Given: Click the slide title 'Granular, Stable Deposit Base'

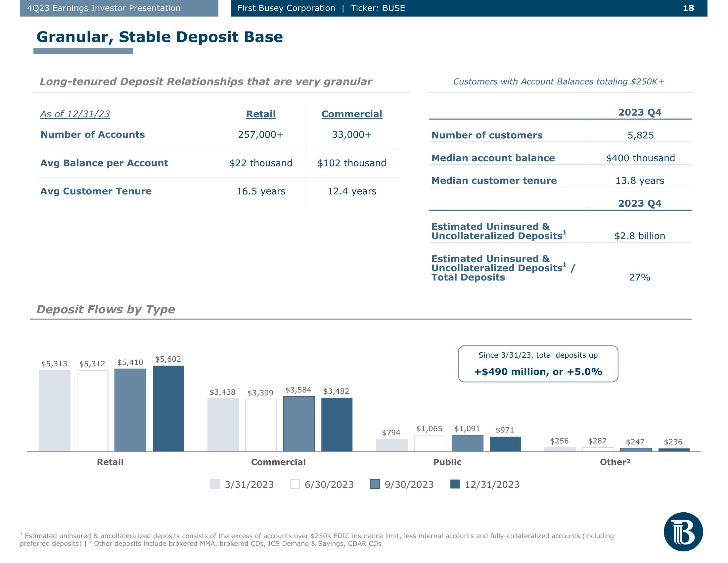Looking at the screenshot, I should (x=160, y=37).
